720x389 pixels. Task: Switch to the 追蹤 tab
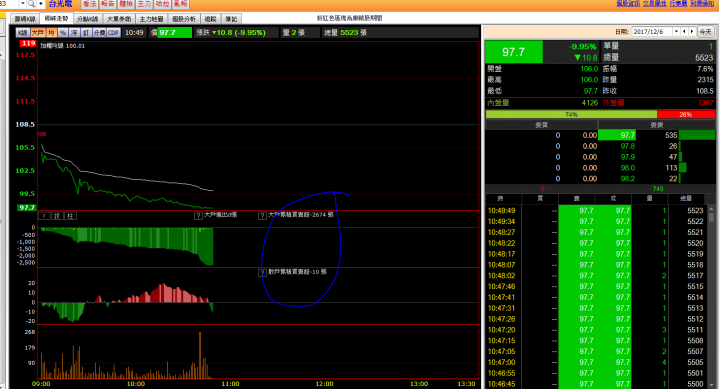(211, 19)
